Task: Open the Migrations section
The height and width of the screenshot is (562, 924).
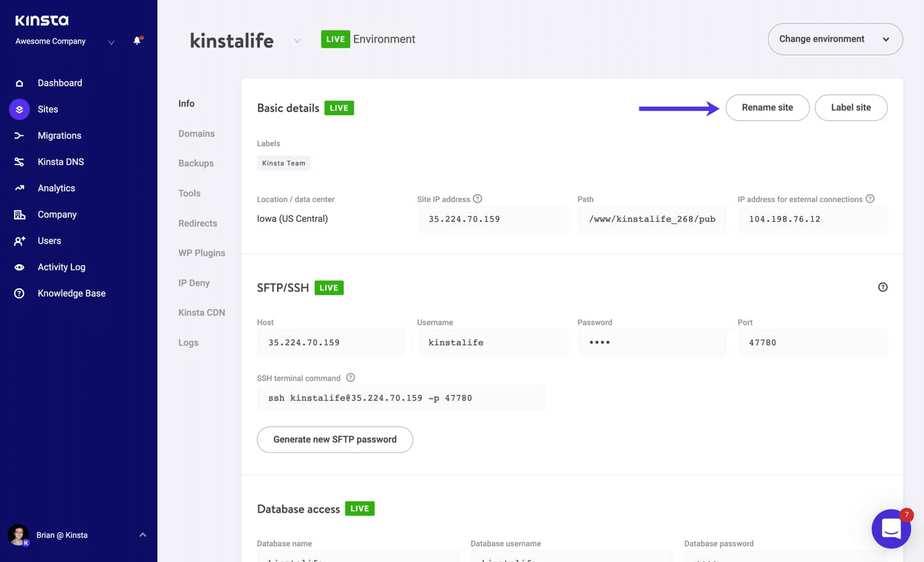Action: tap(59, 135)
